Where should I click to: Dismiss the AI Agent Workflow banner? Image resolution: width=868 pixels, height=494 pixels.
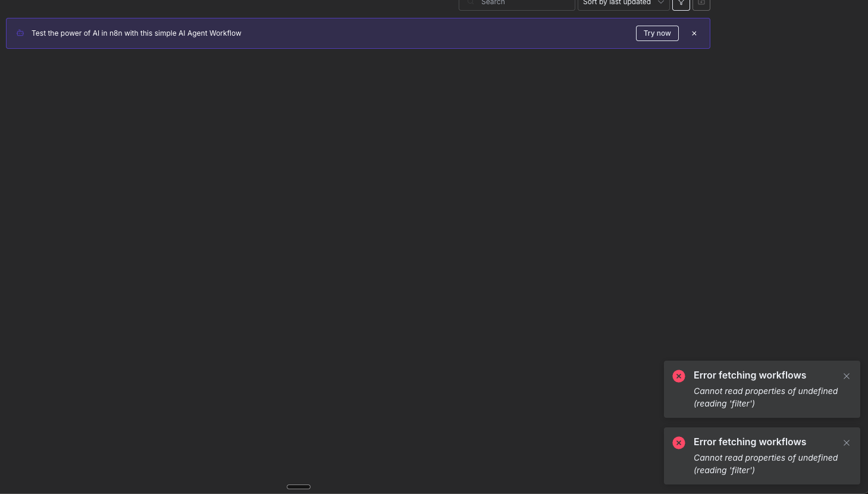[694, 33]
